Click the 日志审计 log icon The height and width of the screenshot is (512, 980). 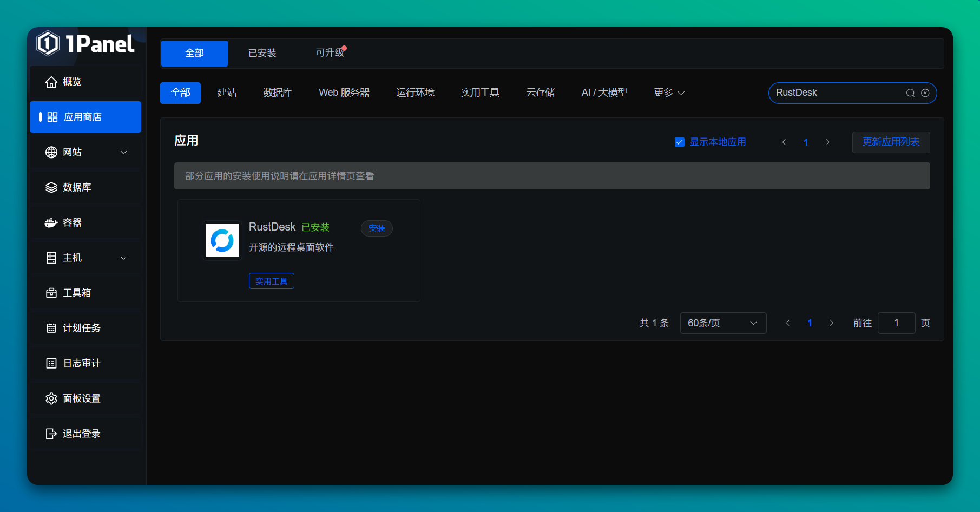(x=51, y=363)
